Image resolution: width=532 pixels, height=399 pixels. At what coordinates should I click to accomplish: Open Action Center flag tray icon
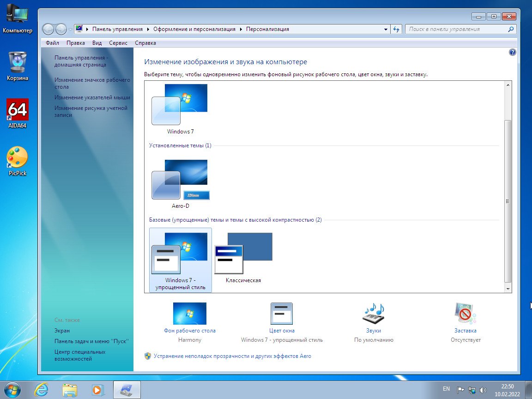coord(460,390)
